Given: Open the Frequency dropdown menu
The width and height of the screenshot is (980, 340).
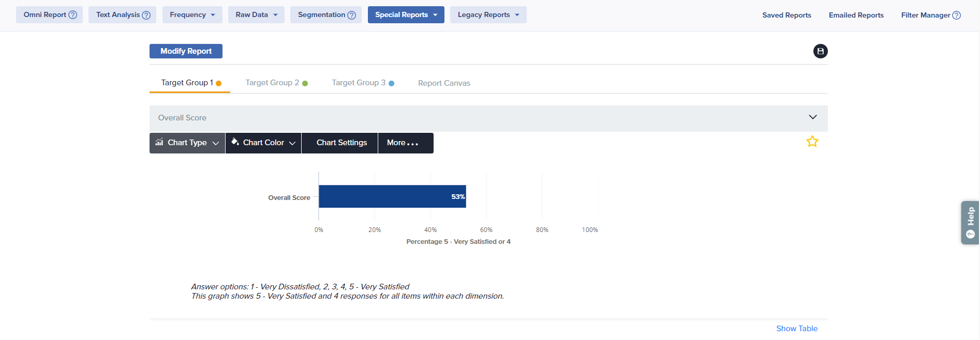Looking at the screenshot, I should tap(192, 15).
